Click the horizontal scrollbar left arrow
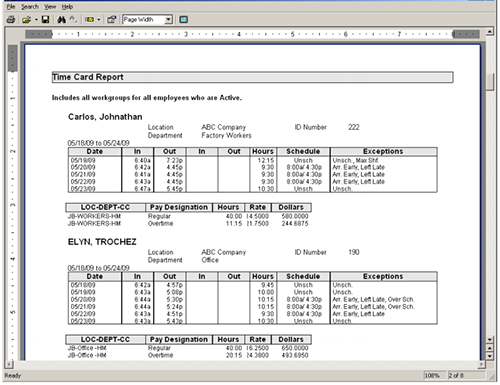The height and width of the screenshot is (385, 500). pos(9,364)
